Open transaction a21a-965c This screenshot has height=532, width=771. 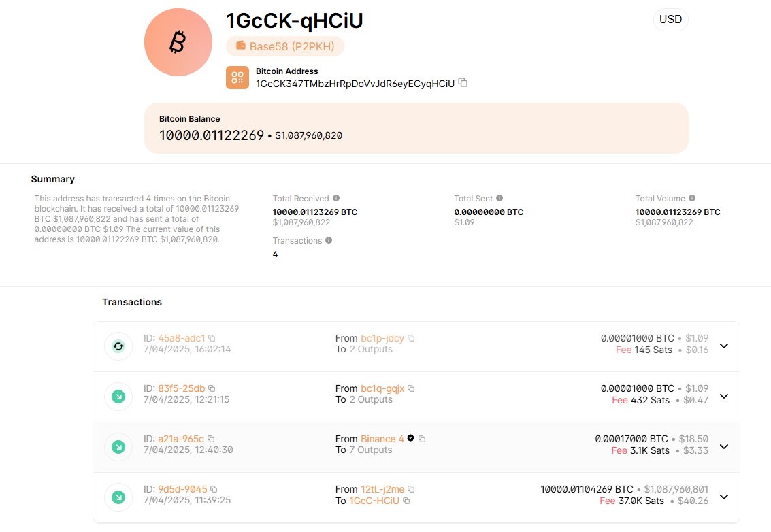[x=180, y=439]
